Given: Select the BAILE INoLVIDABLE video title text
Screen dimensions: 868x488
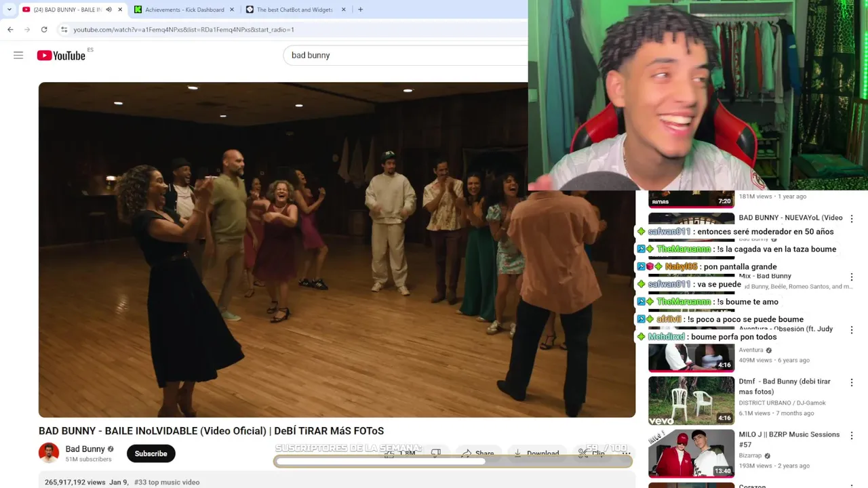Looking at the screenshot, I should [211, 431].
